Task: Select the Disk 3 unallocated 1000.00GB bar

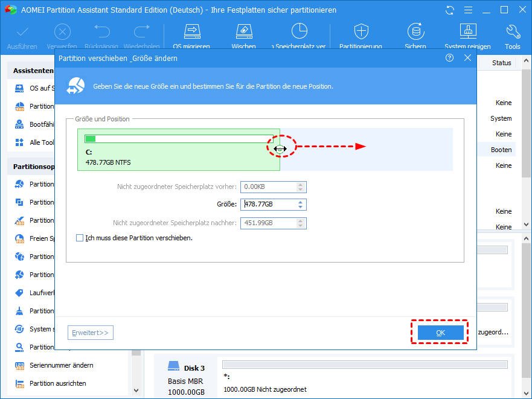Action: coord(365,365)
